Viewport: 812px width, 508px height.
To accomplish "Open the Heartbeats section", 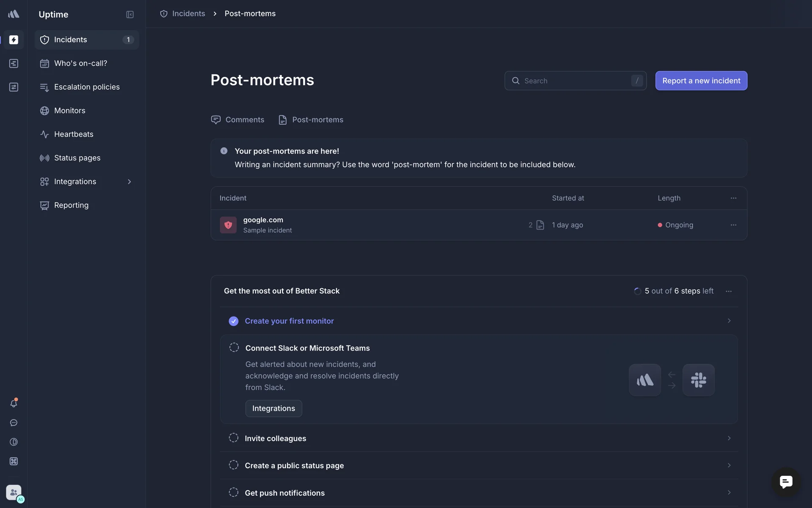I will pyautogui.click(x=74, y=134).
